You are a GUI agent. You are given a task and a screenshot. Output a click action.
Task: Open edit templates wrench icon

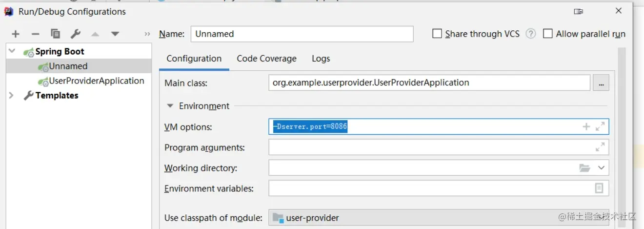pyautogui.click(x=75, y=34)
